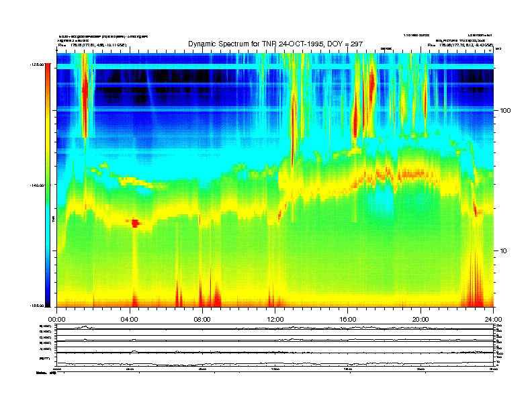The width and height of the screenshot is (532, 411).
Task: Click the '04:00' time axis label
Action: [x=130, y=320]
